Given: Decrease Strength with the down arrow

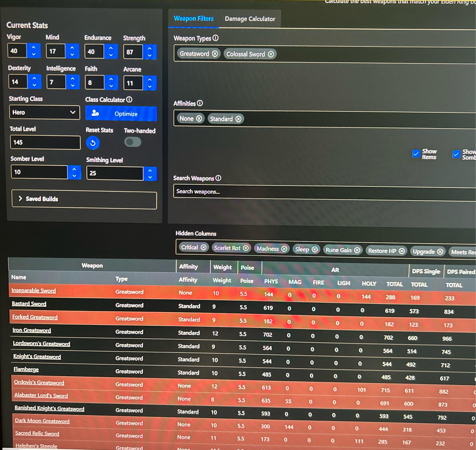Looking at the screenshot, I should (150, 55).
